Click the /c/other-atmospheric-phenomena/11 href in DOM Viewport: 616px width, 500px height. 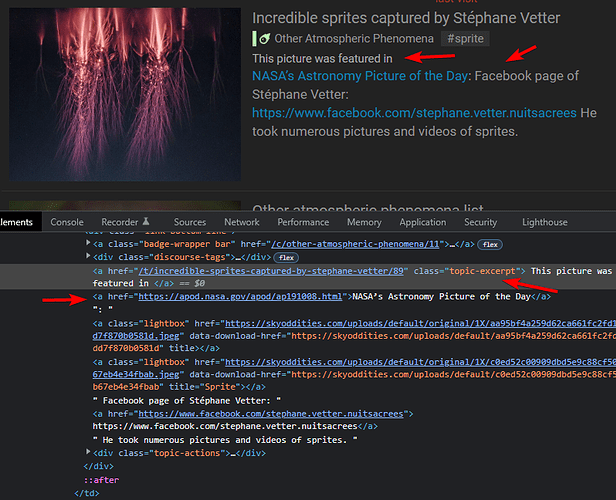click(355, 244)
